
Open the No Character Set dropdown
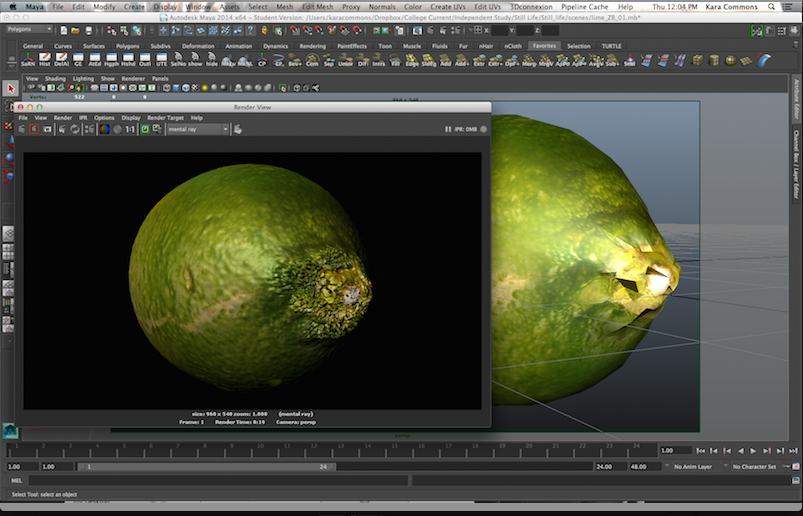[x=754, y=466]
